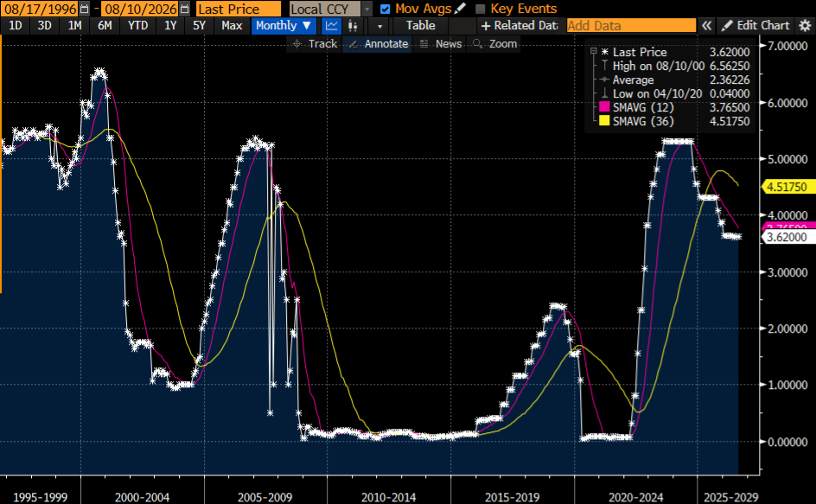Image resolution: width=816 pixels, height=504 pixels.
Task: Select the 1M range tab
Action: (x=74, y=26)
